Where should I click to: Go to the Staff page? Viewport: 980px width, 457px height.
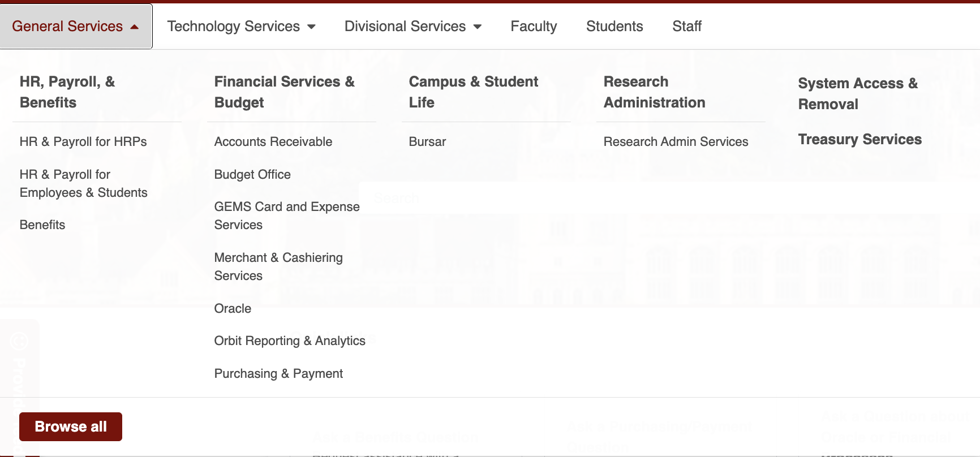pos(686,27)
